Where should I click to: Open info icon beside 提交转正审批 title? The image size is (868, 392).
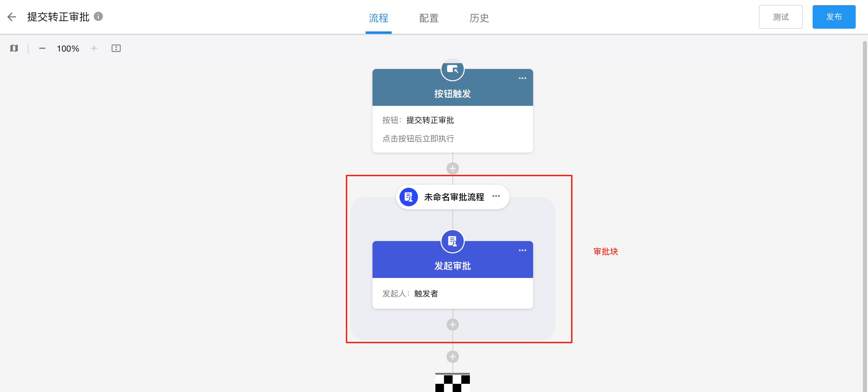(98, 16)
